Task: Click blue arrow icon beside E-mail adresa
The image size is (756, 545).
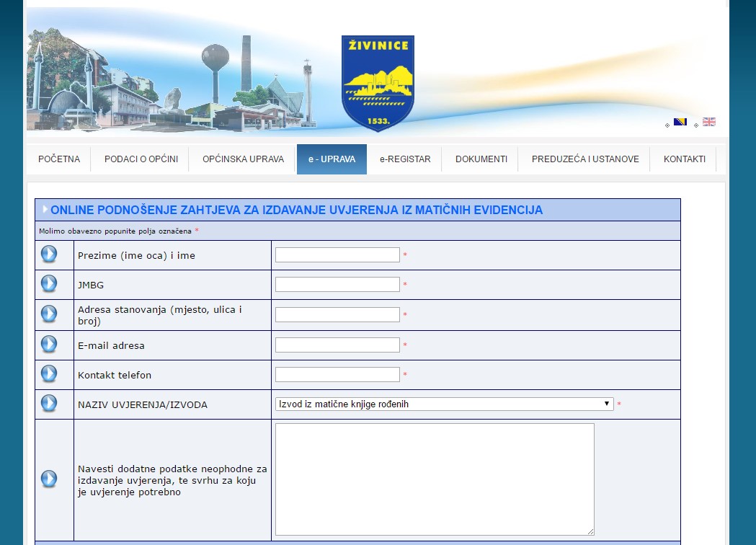Action: 48,345
